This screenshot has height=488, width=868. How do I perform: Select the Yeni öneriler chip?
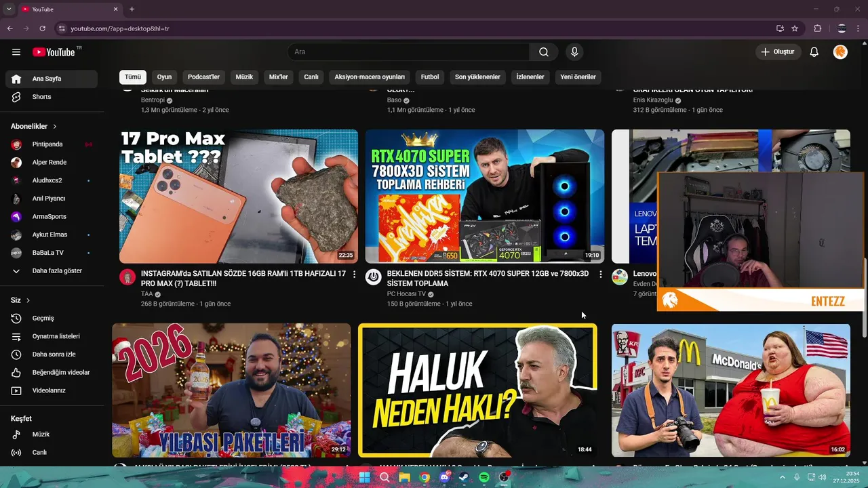point(578,77)
